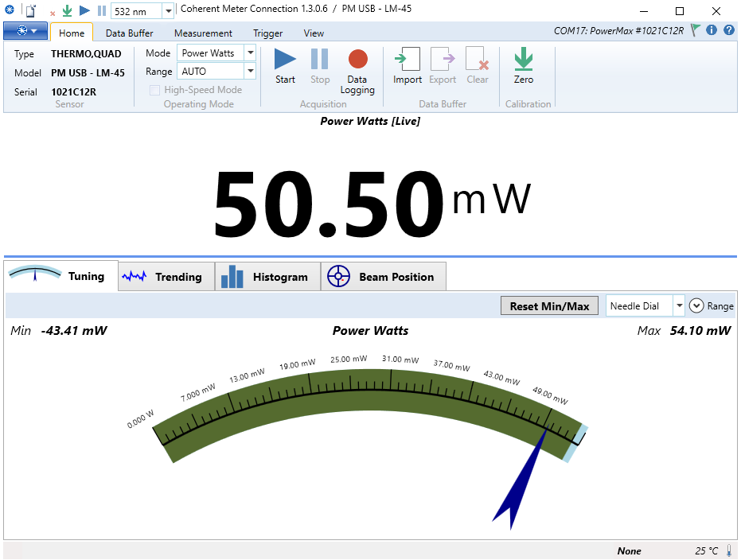Click the green flag icon near COM17
Viewport: 741px width, 560px height.
(696, 30)
